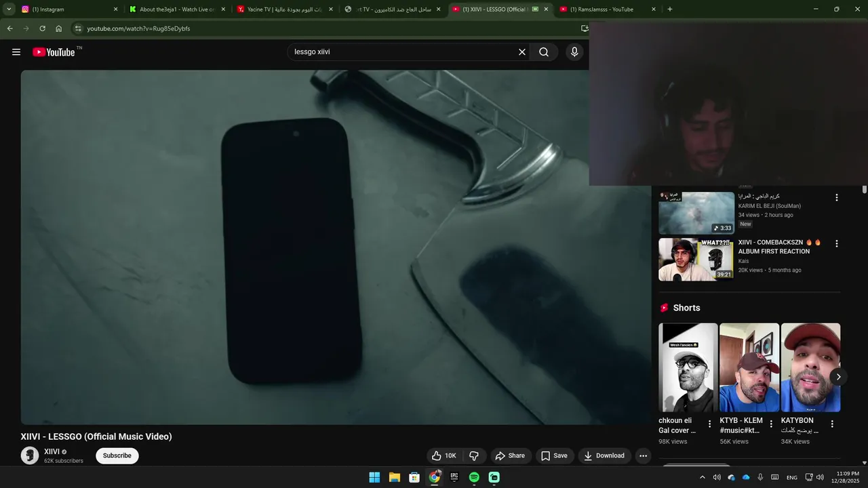Open options for chkoun eli Gal short
The width and height of the screenshot is (868, 488).
[709, 424]
